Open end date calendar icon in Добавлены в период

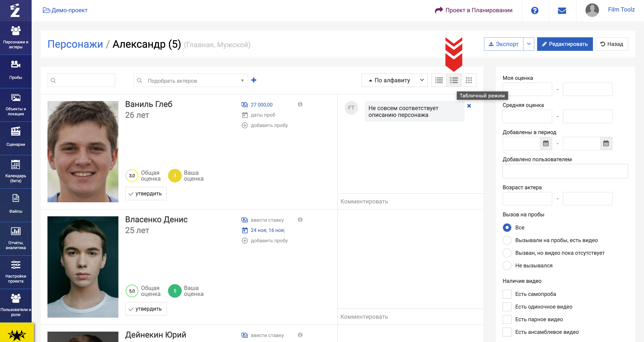point(606,143)
